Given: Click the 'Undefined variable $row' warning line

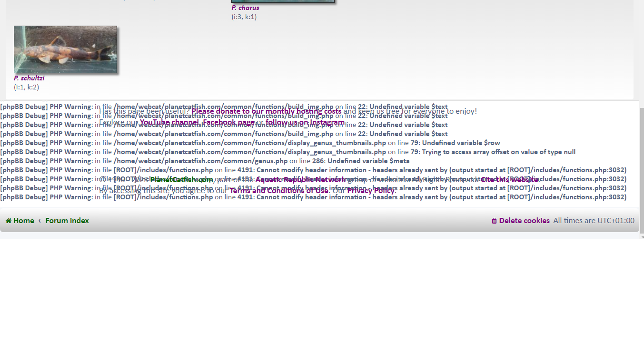Looking at the screenshot, I should (250, 143).
